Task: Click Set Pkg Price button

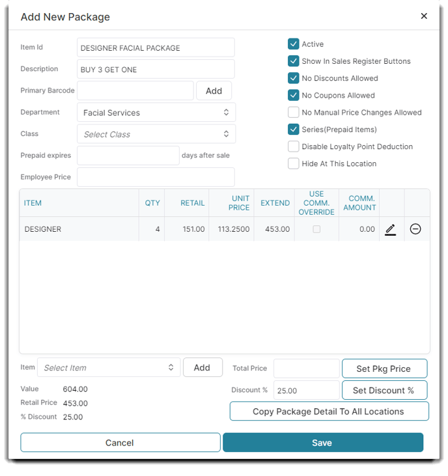Action: [x=384, y=369]
